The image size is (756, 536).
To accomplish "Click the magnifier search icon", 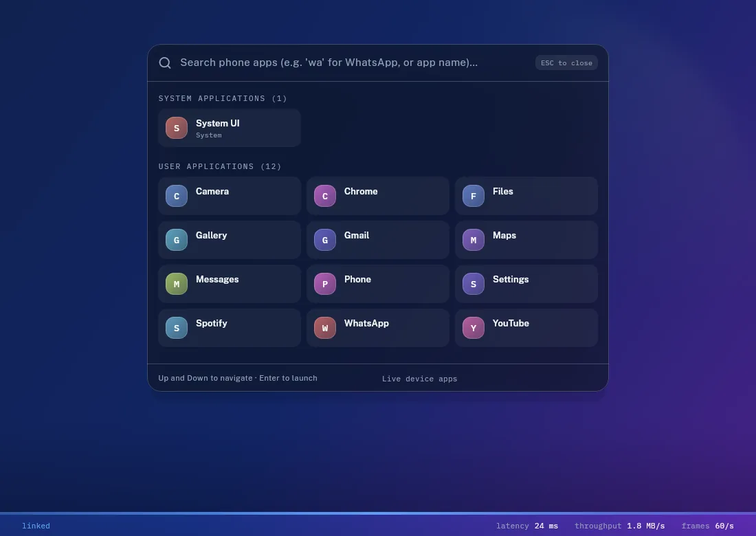I will 165,63.
